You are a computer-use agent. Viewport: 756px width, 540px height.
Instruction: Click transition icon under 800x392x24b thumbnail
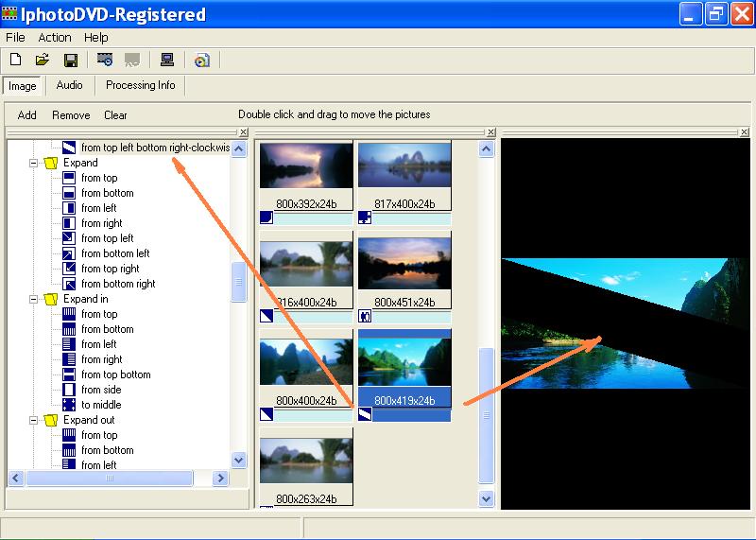[266, 218]
